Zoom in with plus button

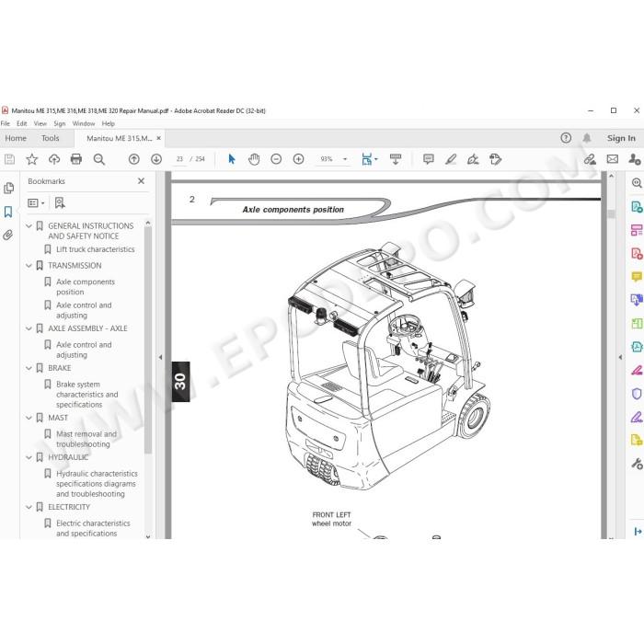point(299,159)
